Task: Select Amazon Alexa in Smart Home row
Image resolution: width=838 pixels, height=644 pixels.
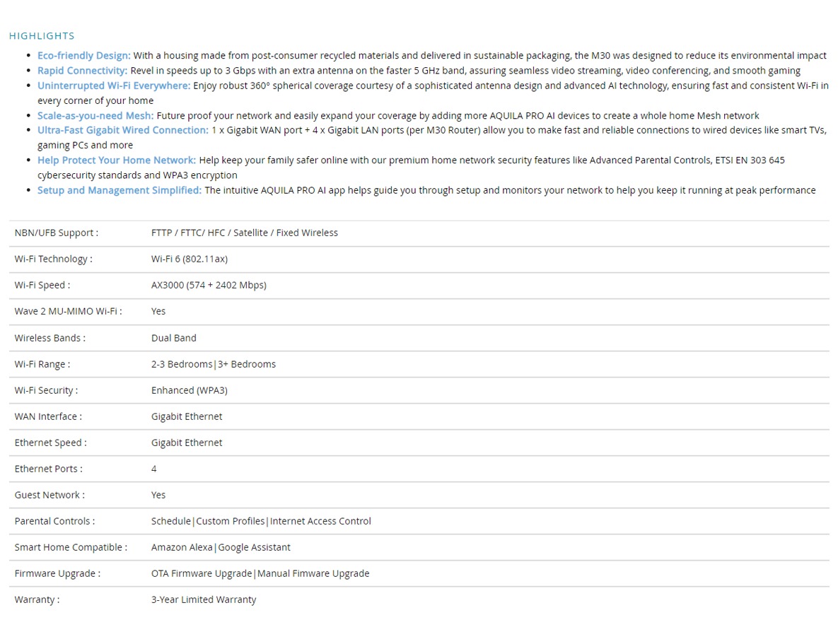Action: [x=182, y=547]
